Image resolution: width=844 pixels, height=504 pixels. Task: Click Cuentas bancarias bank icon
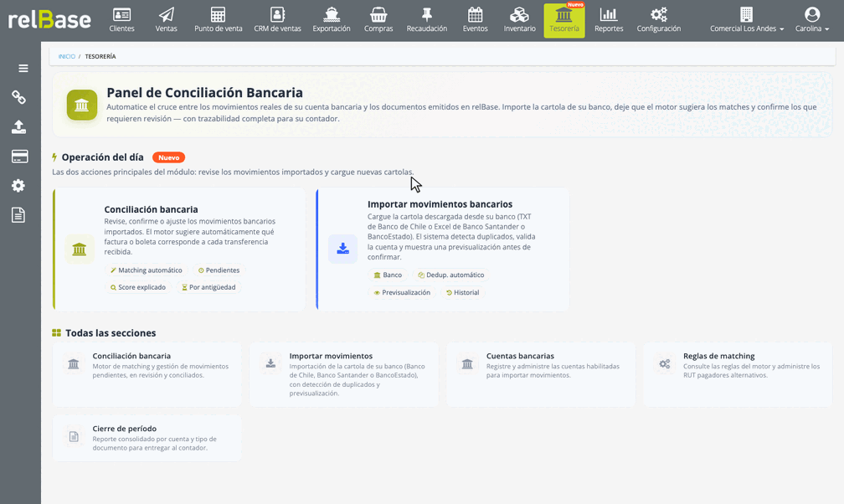click(x=467, y=364)
